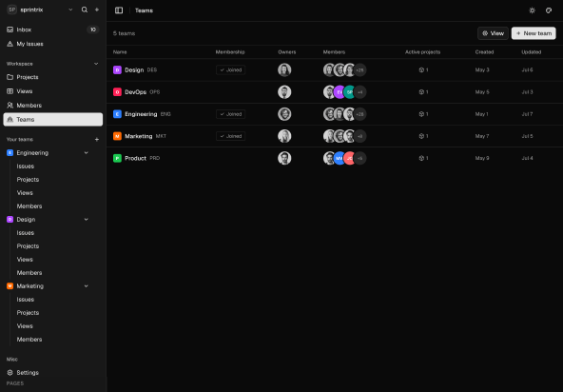Click the Updated column header
Image resolution: width=563 pixels, height=392 pixels.
click(531, 52)
